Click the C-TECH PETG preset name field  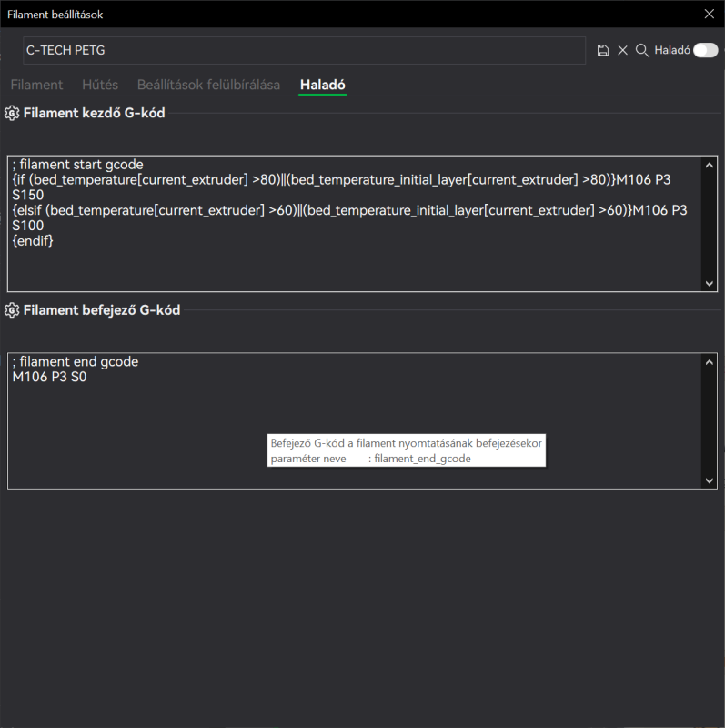click(x=304, y=50)
